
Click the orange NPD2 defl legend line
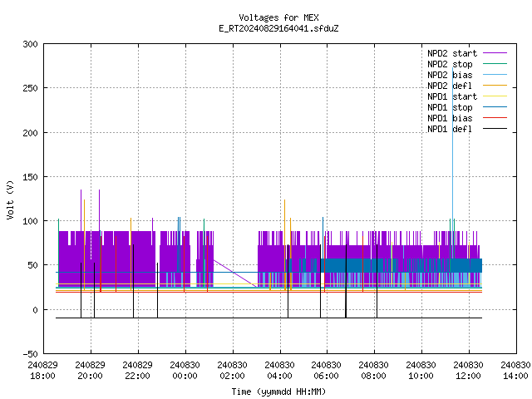tap(495, 86)
